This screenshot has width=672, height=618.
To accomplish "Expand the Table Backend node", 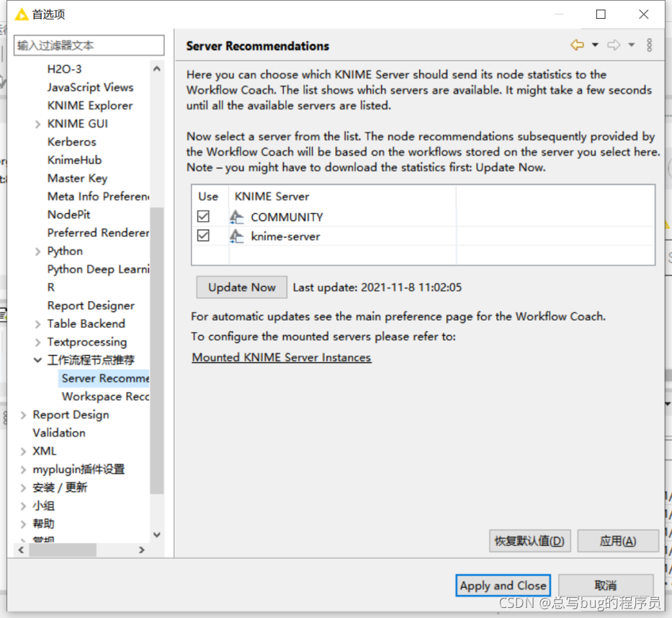I will [x=37, y=324].
